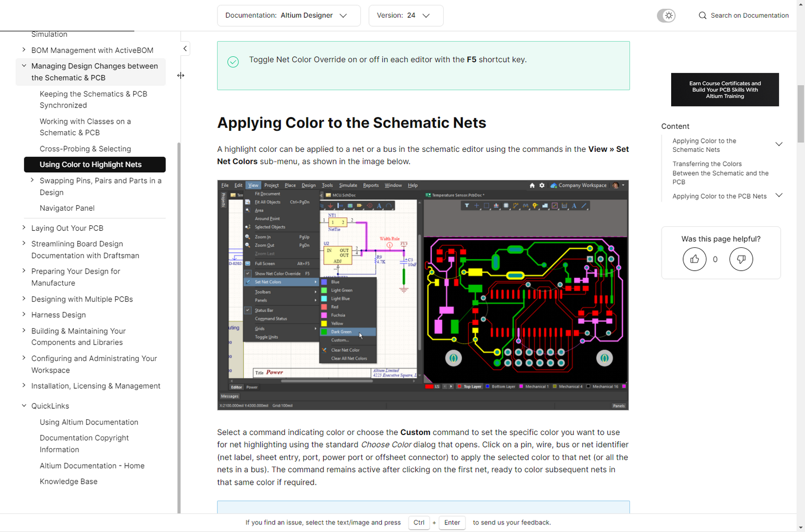Collapse the sidebar with the arrow icon

click(185, 49)
